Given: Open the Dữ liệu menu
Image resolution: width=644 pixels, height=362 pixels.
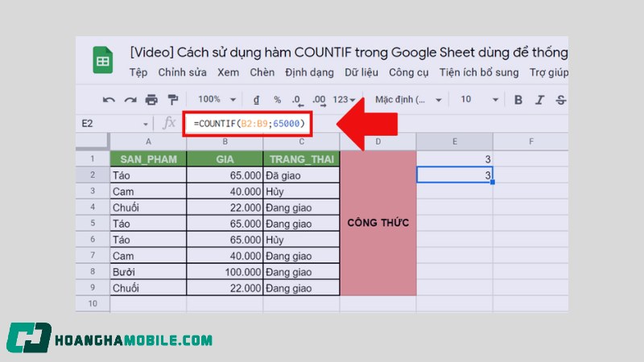Looking at the screenshot, I should click(361, 72).
